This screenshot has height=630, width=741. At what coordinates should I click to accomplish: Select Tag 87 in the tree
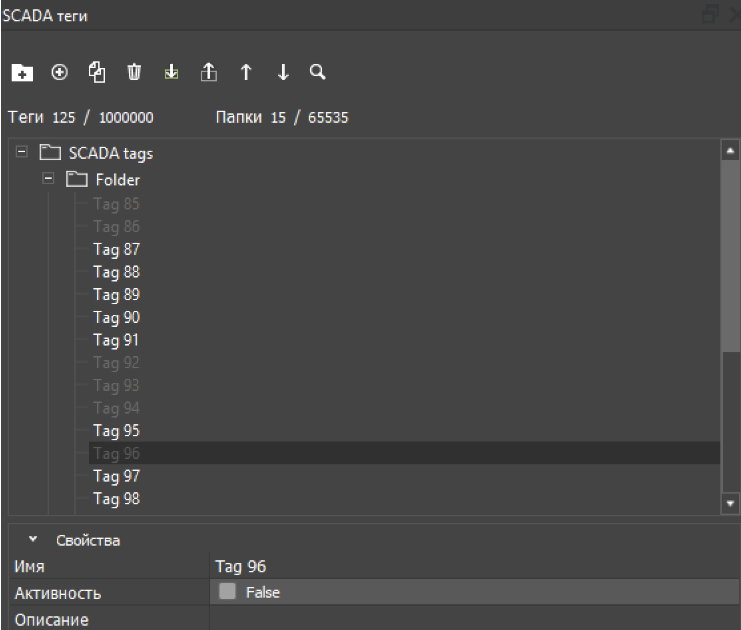[x=117, y=249]
